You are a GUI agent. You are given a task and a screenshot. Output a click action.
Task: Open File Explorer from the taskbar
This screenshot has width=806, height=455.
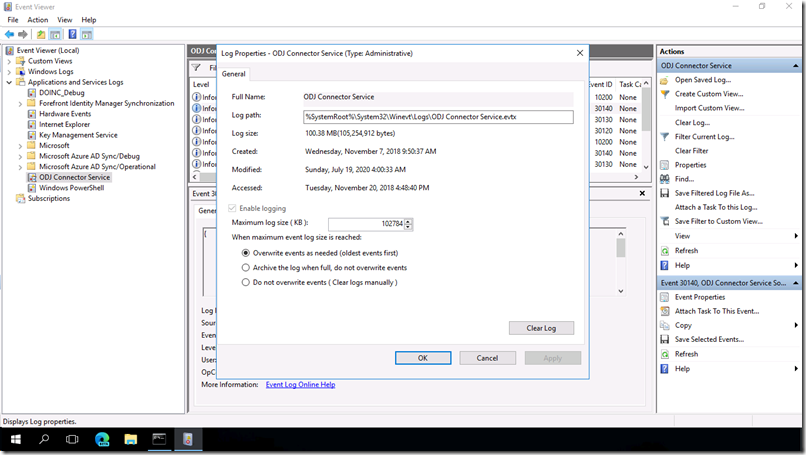tap(130, 439)
